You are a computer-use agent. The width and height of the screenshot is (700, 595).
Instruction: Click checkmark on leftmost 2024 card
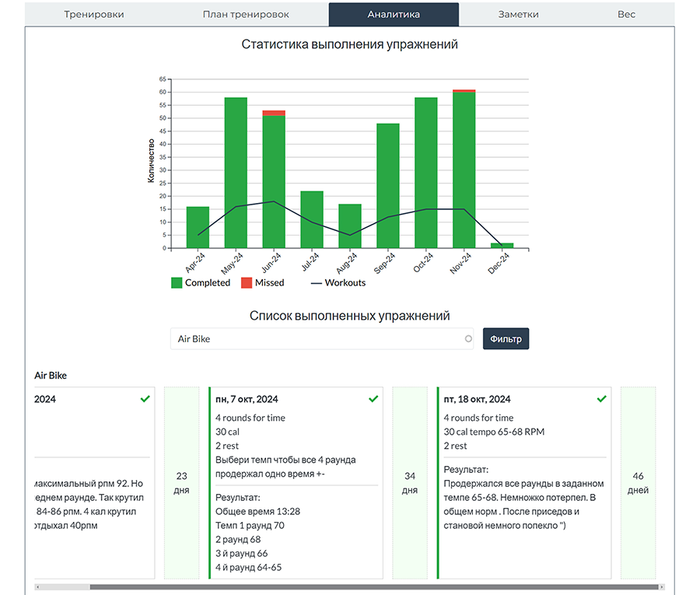145,399
